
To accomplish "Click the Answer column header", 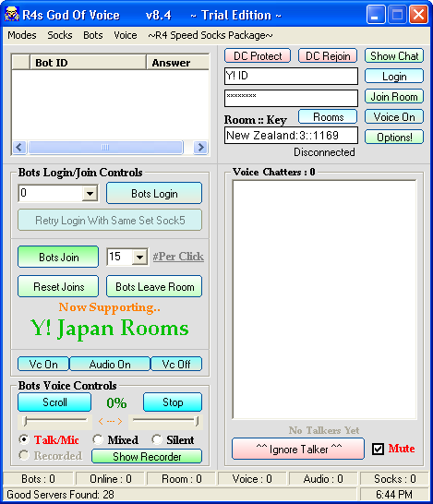I will tap(177, 63).
